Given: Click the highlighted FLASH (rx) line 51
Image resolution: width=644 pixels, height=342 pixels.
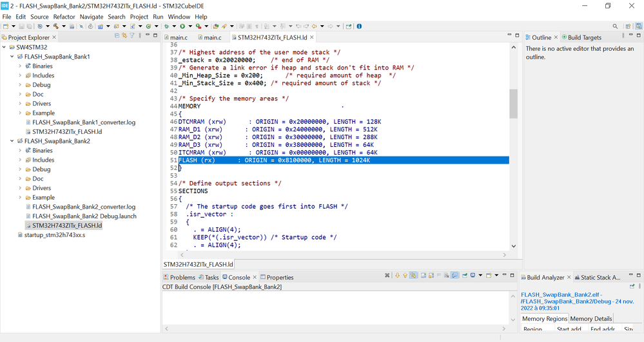Looking at the screenshot, I should click(x=344, y=160).
